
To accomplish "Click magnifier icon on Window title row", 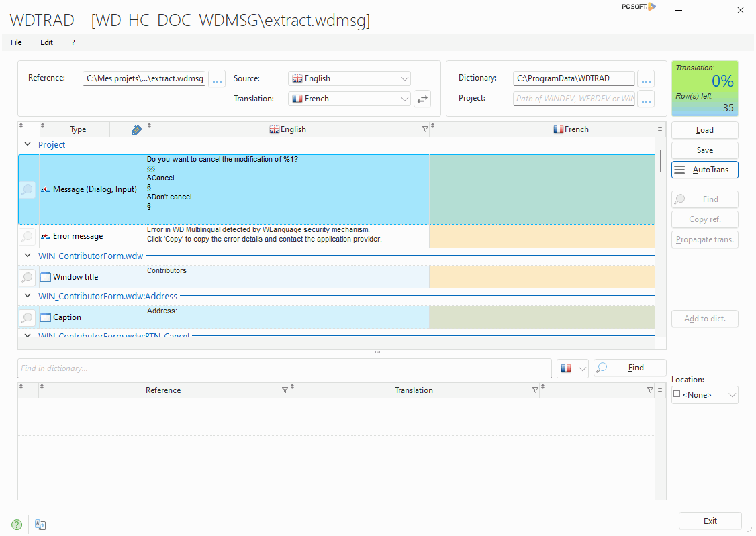I will coord(28,277).
